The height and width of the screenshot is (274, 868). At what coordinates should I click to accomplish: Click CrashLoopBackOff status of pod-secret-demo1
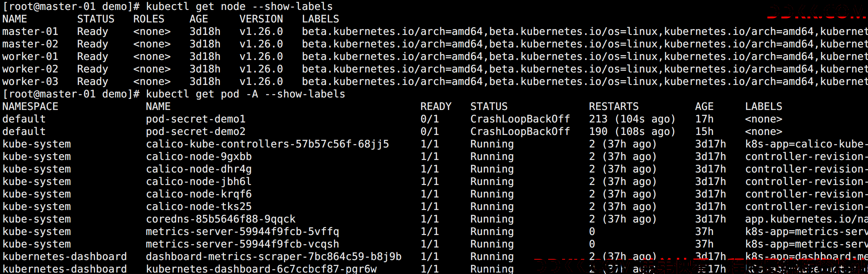tap(520, 119)
